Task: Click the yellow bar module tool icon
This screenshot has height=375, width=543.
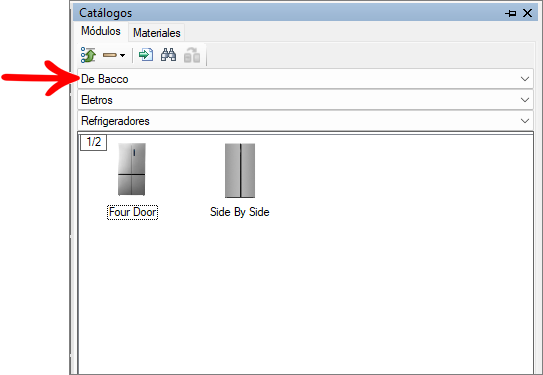Action: click(x=110, y=55)
